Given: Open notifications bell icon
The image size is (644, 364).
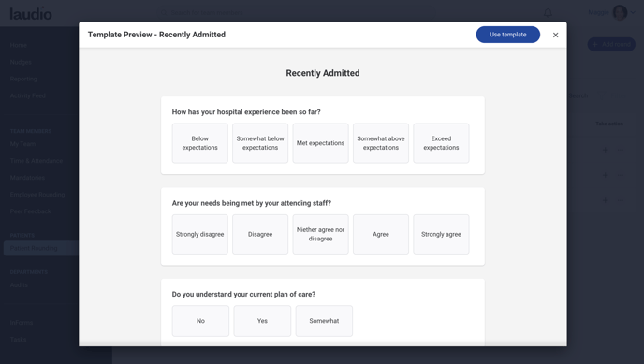Looking at the screenshot, I should click(548, 13).
